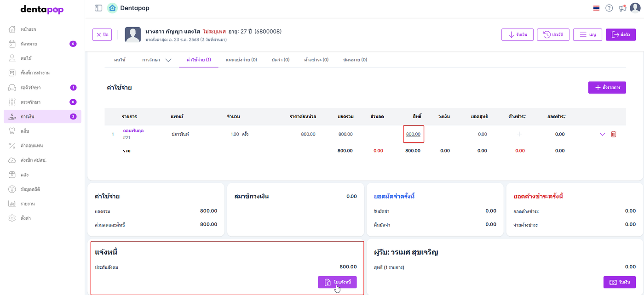Switch to the มัดจำ (0) tab
The width and height of the screenshot is (644, 295).
[281, 60]
